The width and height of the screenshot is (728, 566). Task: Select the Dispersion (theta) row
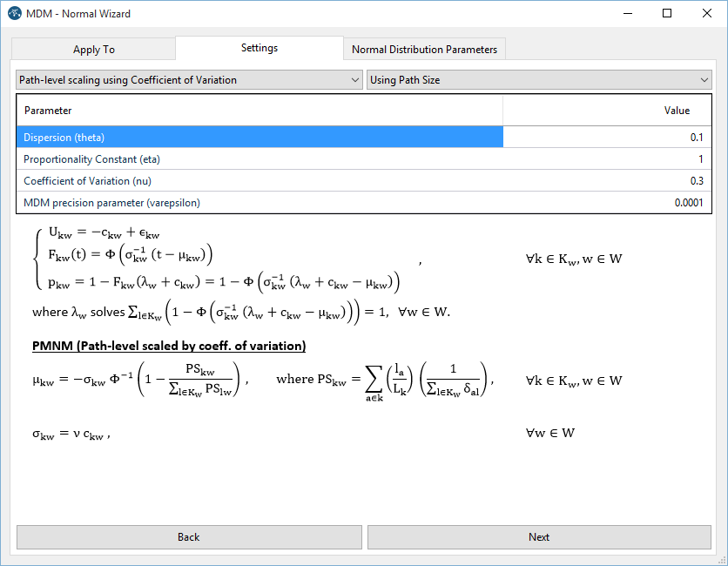pyautogui.click(x=260, y=138)
